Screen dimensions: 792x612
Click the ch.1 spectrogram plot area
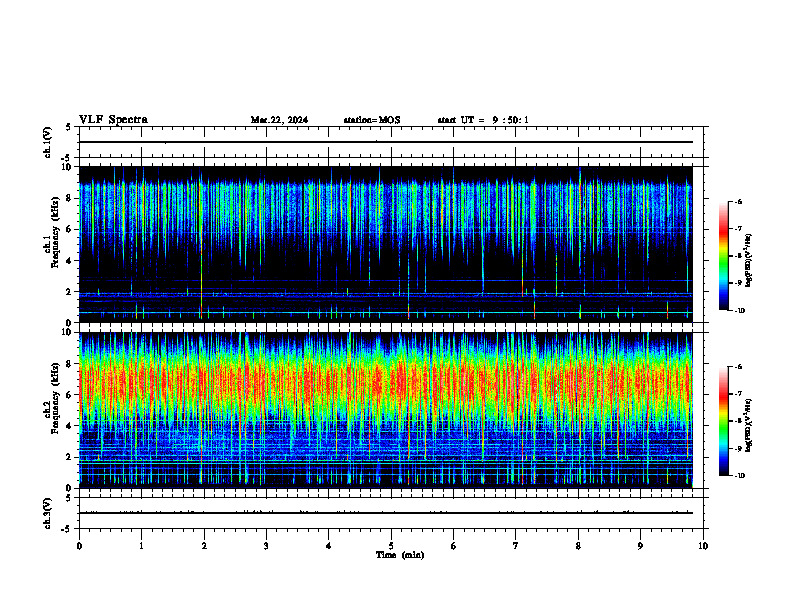(386, 244)
